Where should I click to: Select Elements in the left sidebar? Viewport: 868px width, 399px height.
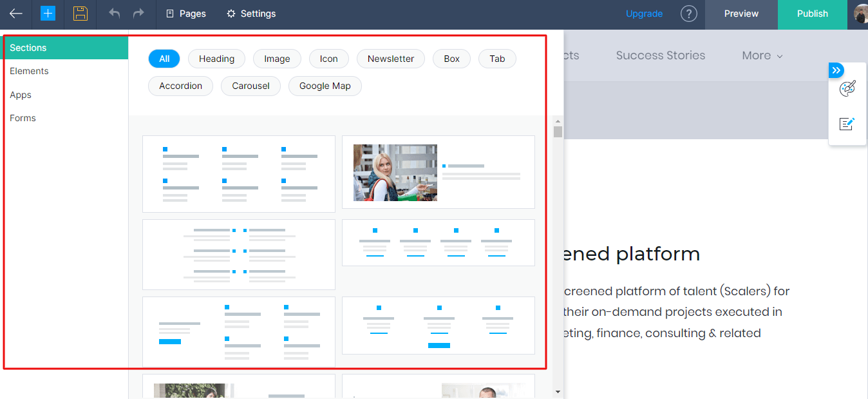click(x=29, y=71)
